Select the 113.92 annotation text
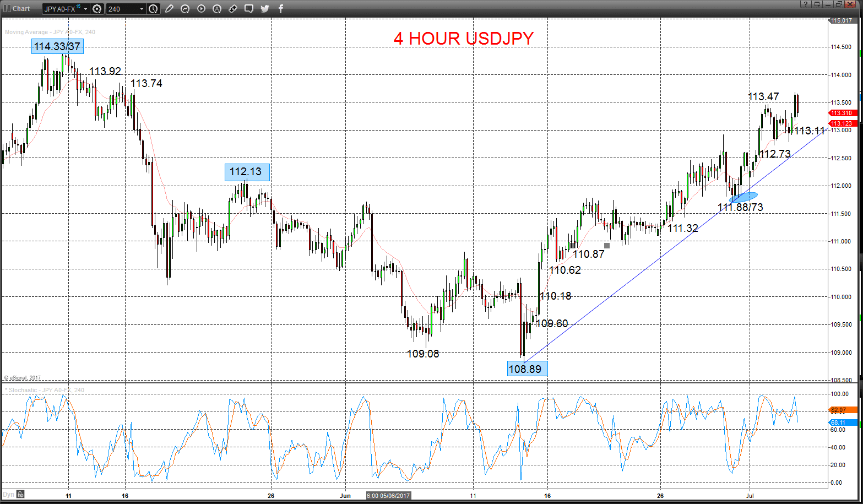The image size is (863, 504). click(x=105, y=71)
